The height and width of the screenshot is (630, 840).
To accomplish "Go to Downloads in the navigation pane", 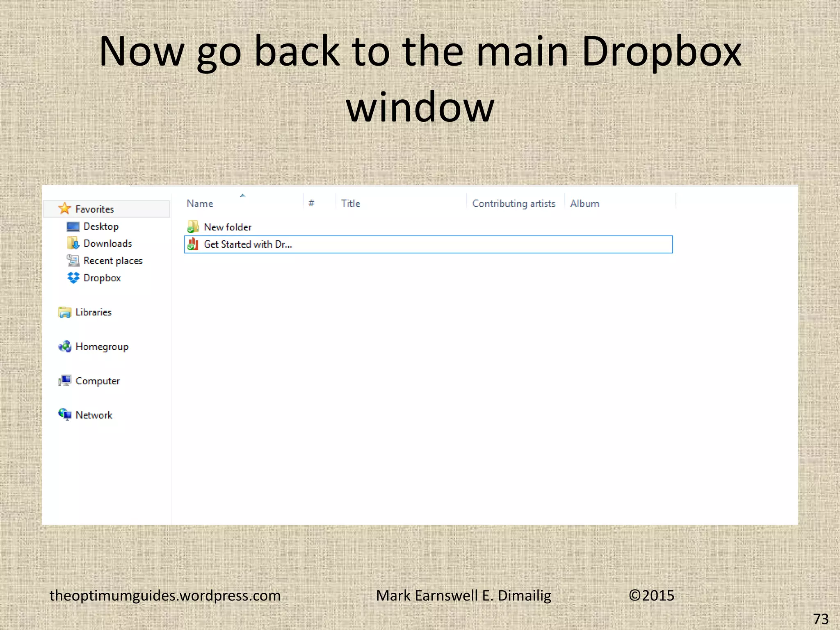I will coord(108,244).
